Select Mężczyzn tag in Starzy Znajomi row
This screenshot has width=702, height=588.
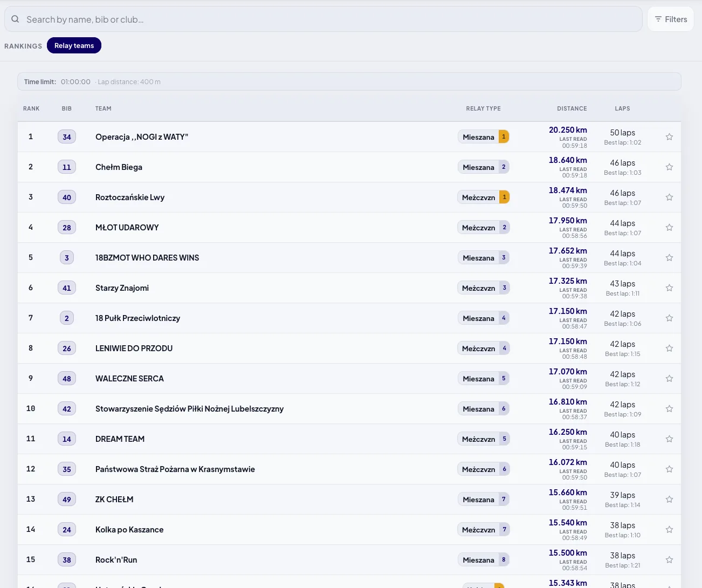tap(483, 288)
